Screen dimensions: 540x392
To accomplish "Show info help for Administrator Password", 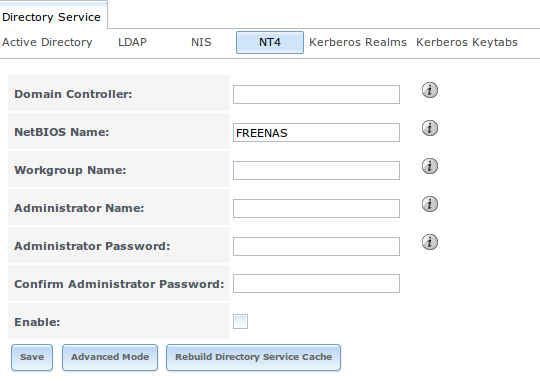I will [x=430, y=242].
